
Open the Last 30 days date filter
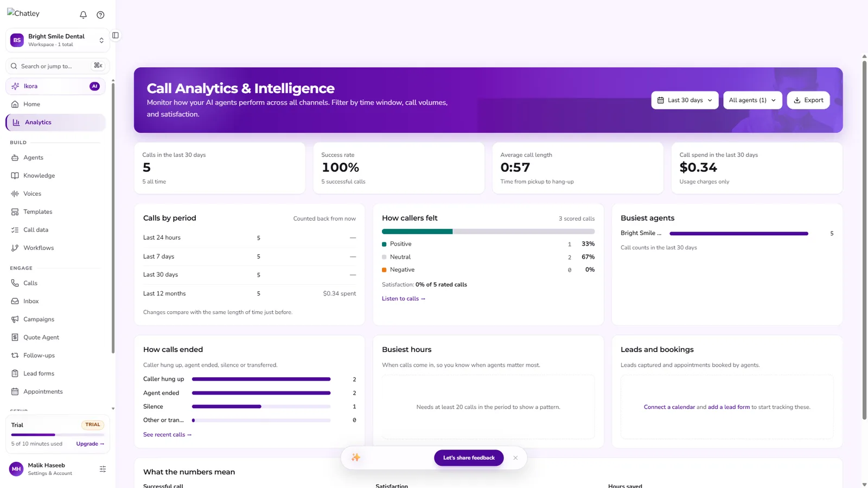pos(685,100)
